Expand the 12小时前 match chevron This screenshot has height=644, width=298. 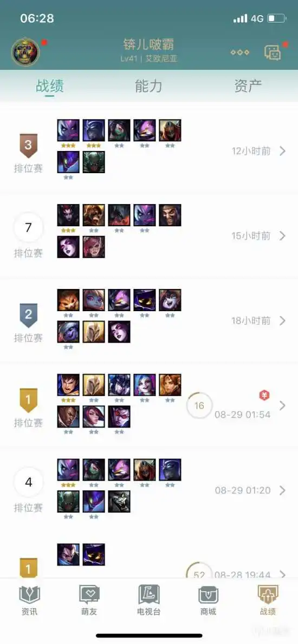click(282, 151)
